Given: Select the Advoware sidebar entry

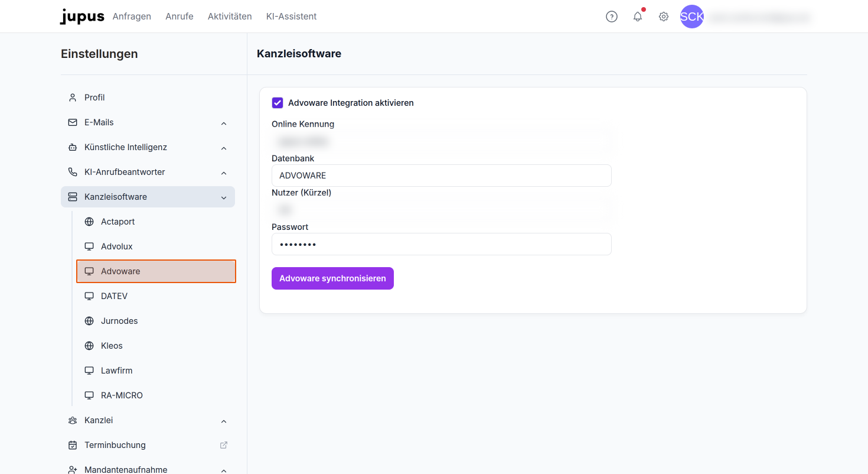Looking at the screenshot, I should click(x=156, y=271).
